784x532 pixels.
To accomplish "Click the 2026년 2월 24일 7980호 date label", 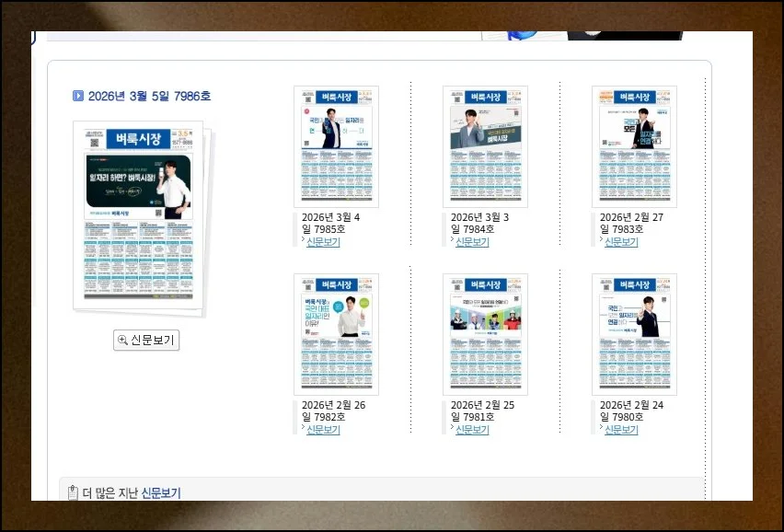I will click(x=630, y=411).
